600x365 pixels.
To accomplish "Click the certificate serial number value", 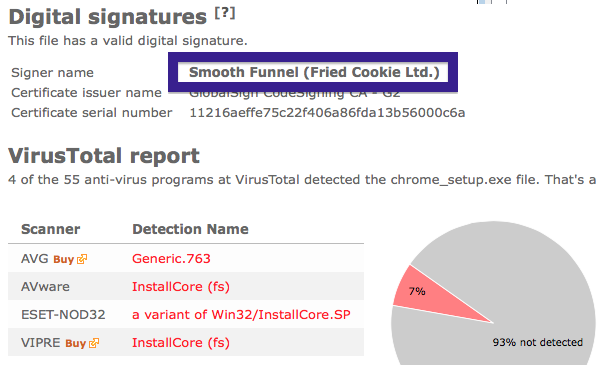I will [x=327, y=112].
